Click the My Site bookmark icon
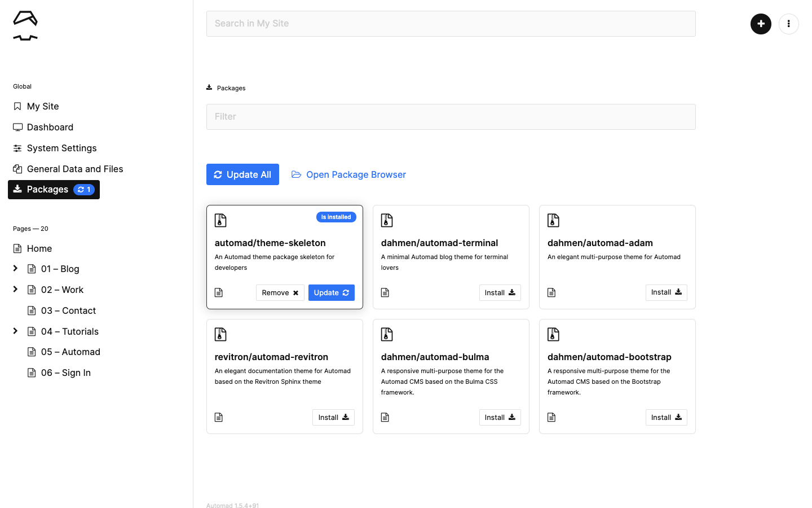 [17, 106]
